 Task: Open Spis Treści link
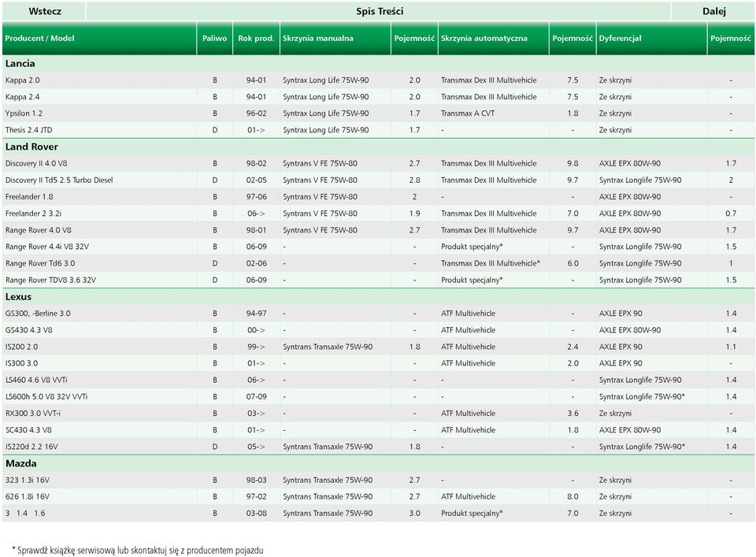(379, 11)
